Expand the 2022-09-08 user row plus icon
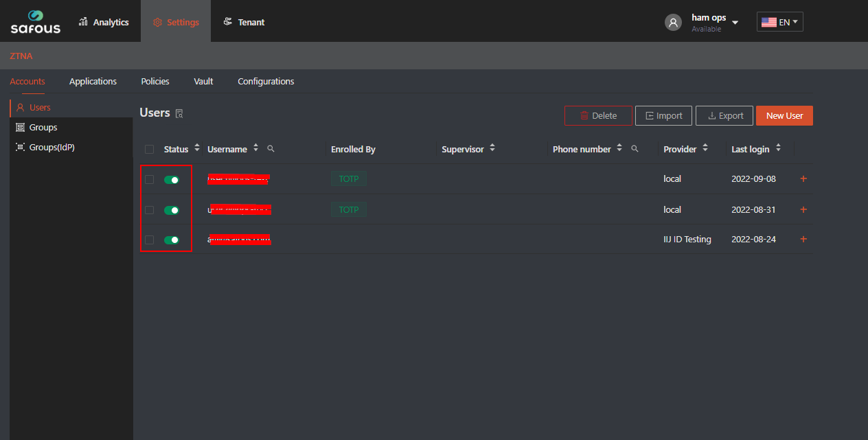The height and width of the screenshot is (440, 868). click(x=803, y=179)
